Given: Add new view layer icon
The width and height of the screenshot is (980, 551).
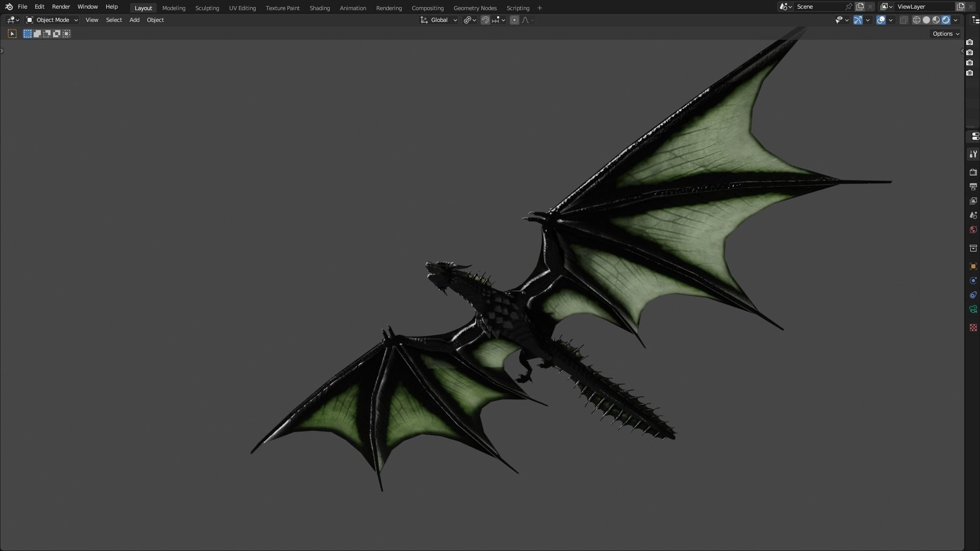Looking at the screenshot, I should click(x=961, y=7).
